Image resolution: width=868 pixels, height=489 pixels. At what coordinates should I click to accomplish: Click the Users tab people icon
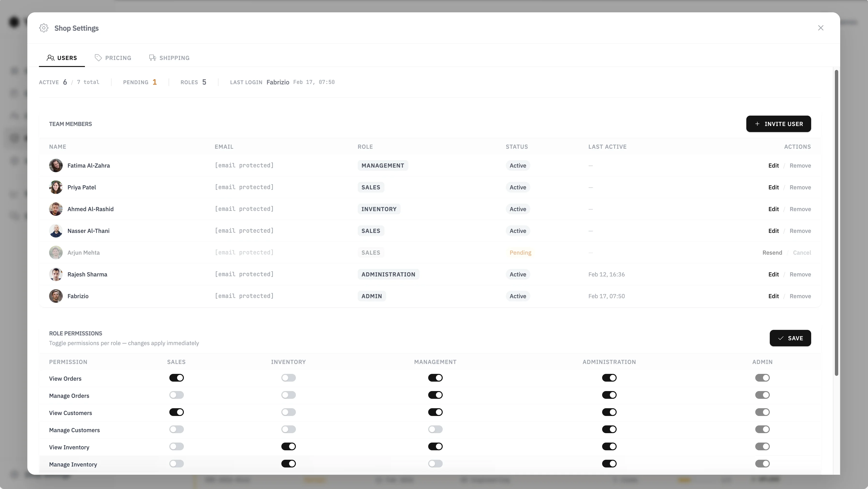tap(50, 58)
